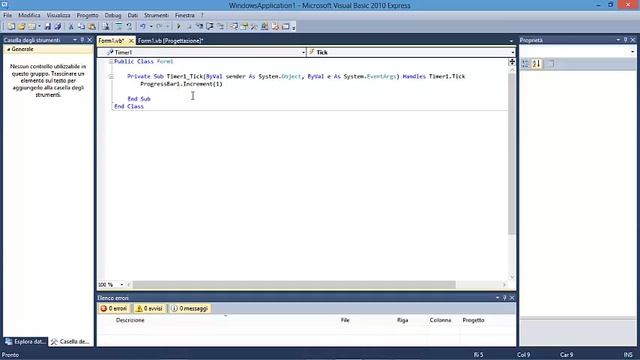This screenshot has width=640, height=360.
Task: Click the Open File folder icon
Action: tap(21, 27)
